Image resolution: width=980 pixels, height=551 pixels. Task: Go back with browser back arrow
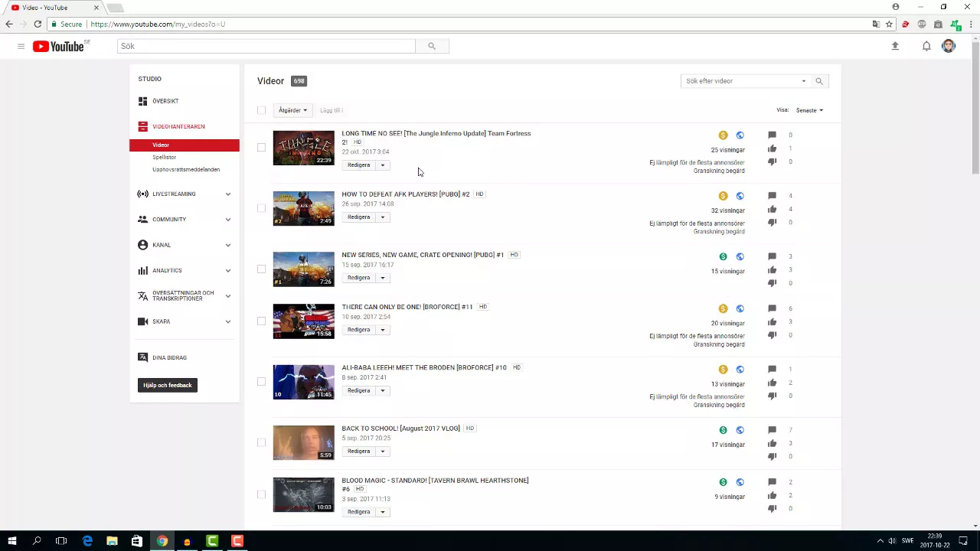[x=9, y=24]
